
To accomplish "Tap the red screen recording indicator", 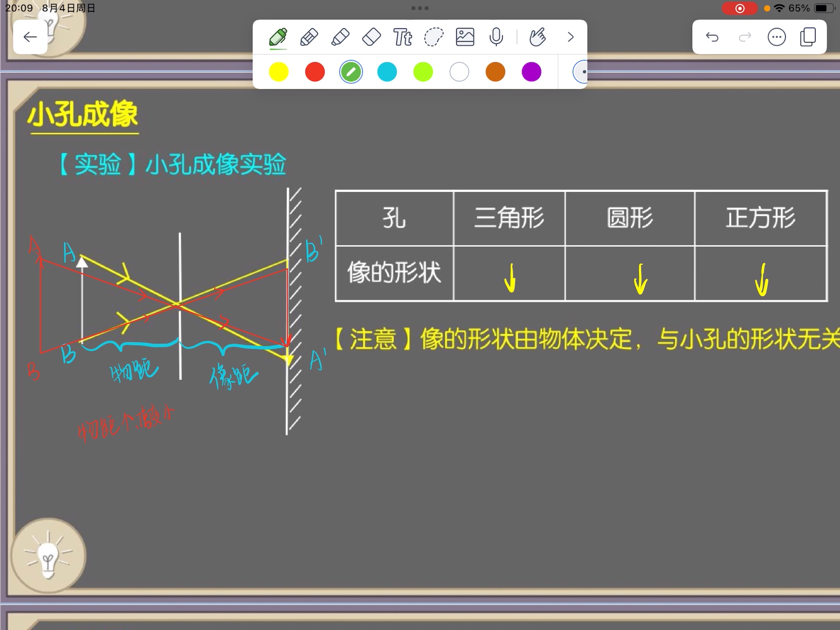I will pos(739,8).
